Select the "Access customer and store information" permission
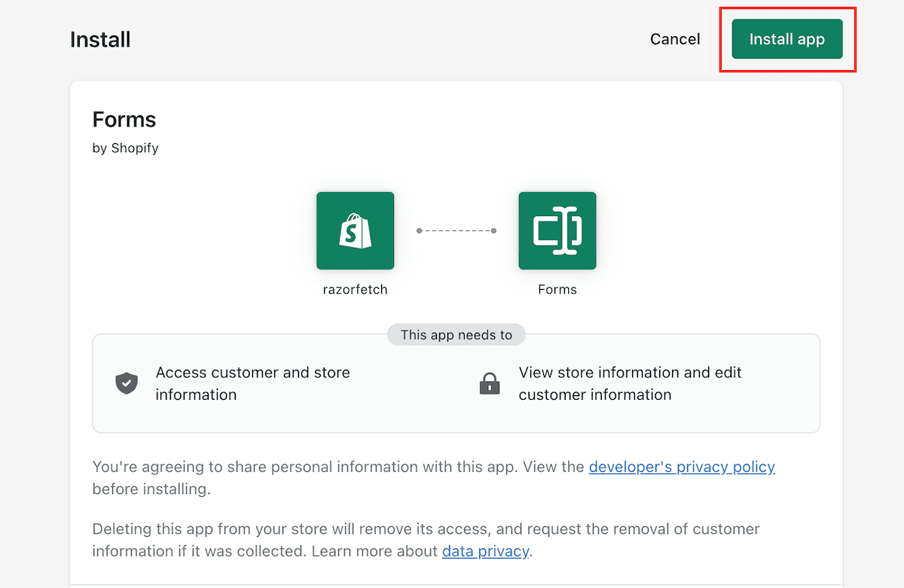The image size is (904, 588). click(252, 383)
